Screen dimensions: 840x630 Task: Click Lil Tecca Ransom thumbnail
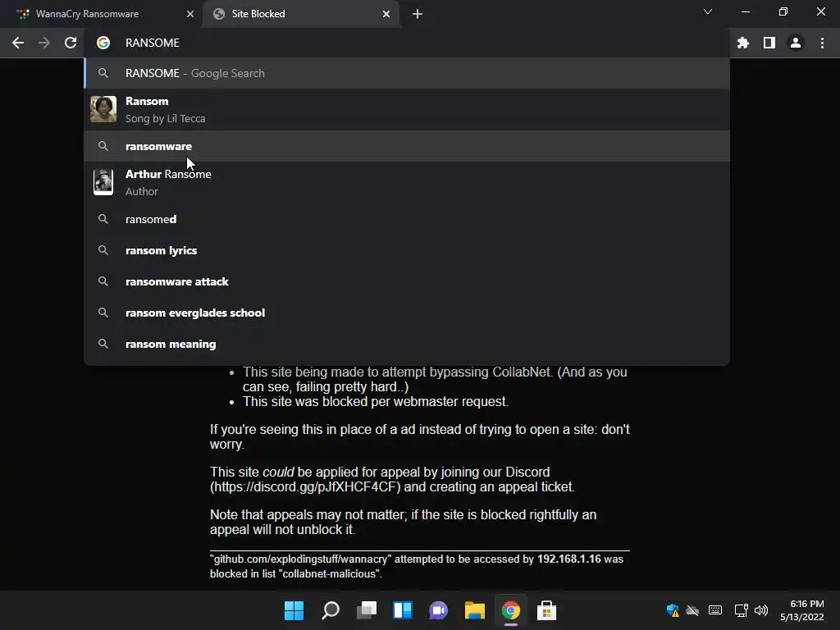pos(103,109)
